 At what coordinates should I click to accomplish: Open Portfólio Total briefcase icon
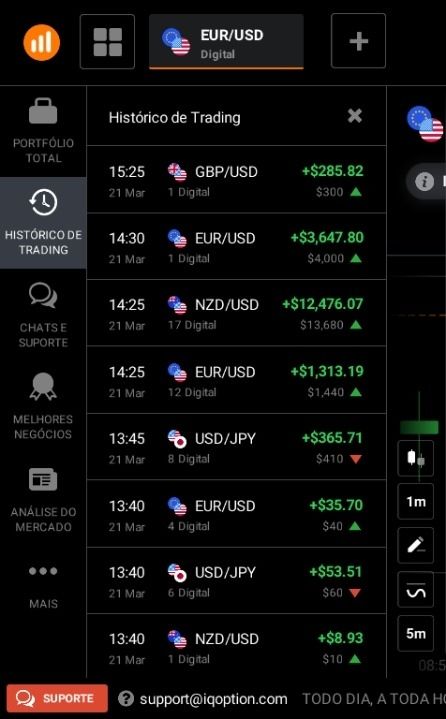click(x=43, y=131)
